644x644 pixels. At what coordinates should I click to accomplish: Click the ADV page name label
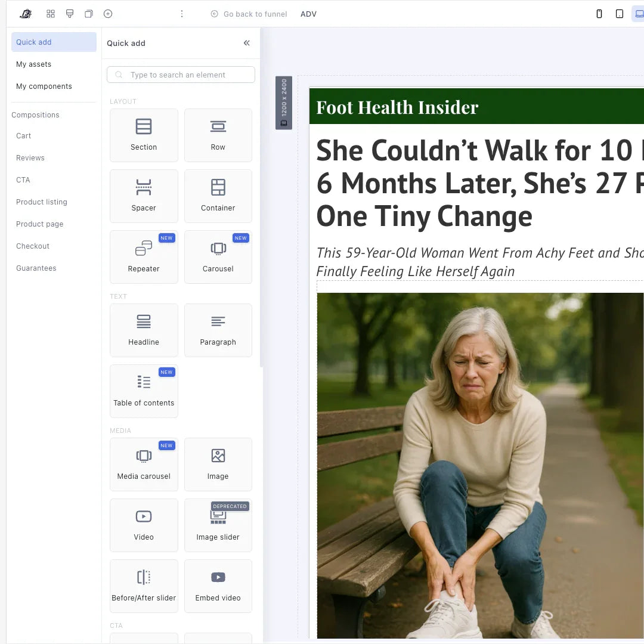pyautogui.click(x=308, y=14)
